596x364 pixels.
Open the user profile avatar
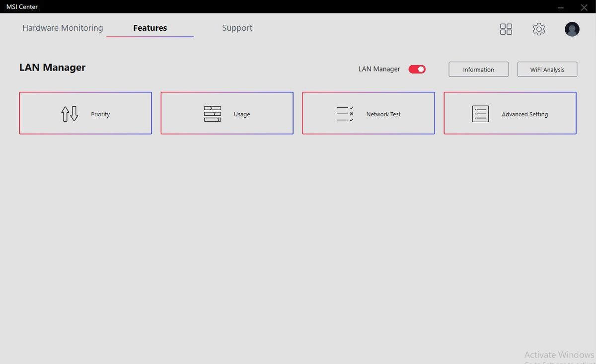click(572, 29)
